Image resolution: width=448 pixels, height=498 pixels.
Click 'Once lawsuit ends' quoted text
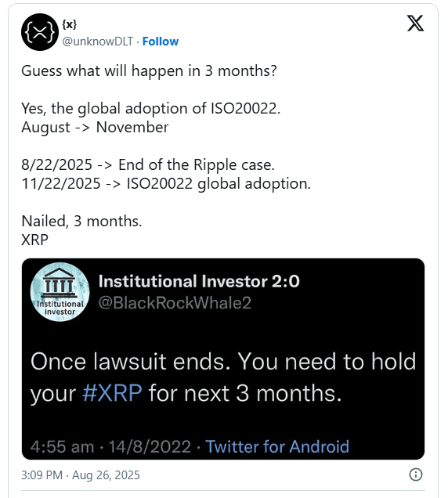[223, 377]
